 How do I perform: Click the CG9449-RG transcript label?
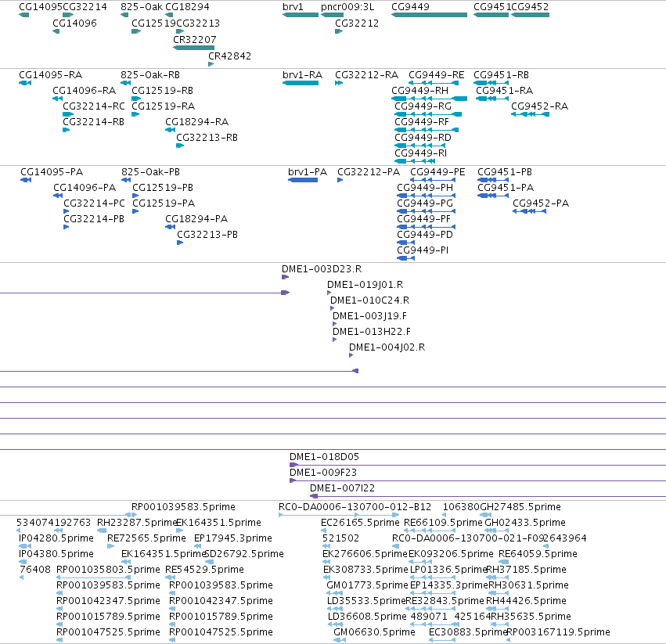tap(423, 106)
